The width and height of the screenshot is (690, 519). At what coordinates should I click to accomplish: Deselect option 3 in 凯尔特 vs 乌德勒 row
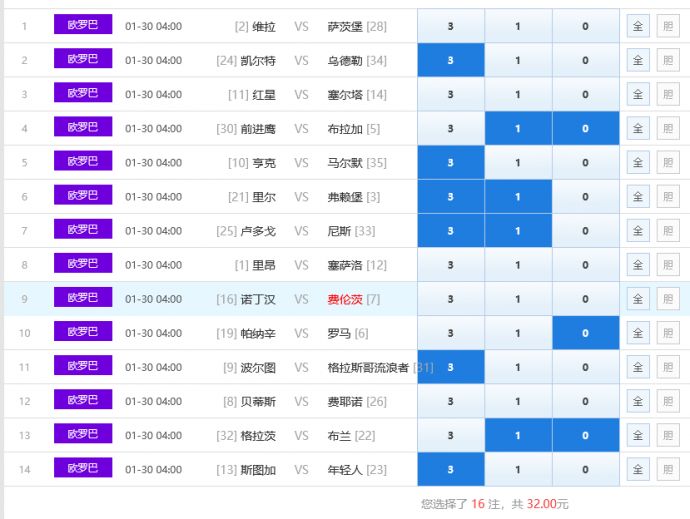[450, 60]
